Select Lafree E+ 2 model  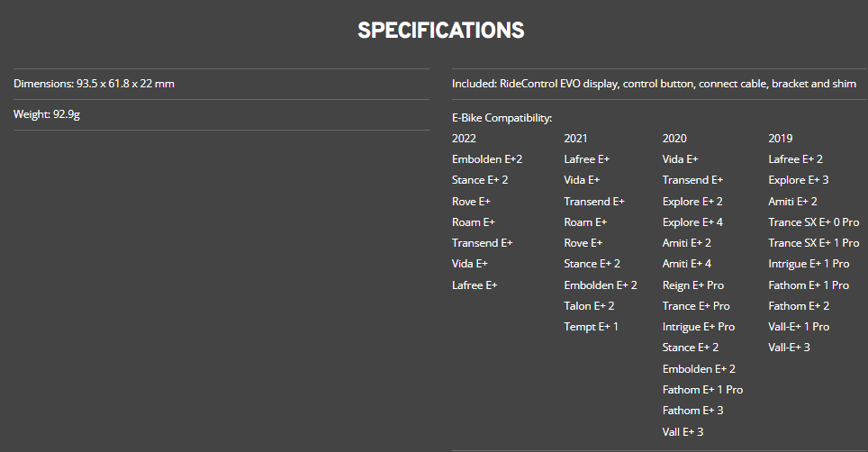click(795, 159)
